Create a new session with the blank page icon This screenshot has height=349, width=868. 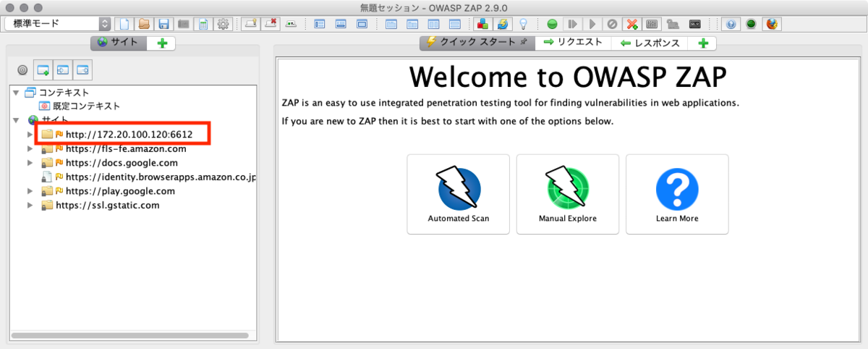(125, 24)
